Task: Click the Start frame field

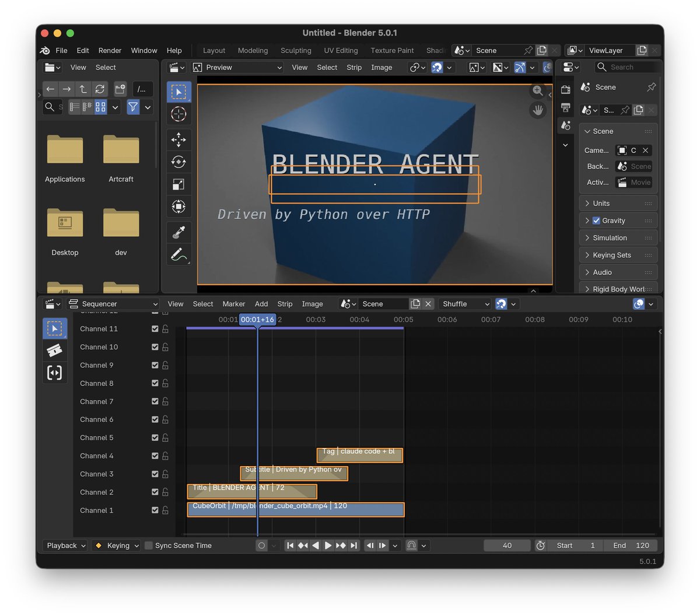Action: click(x=576, y=545)
